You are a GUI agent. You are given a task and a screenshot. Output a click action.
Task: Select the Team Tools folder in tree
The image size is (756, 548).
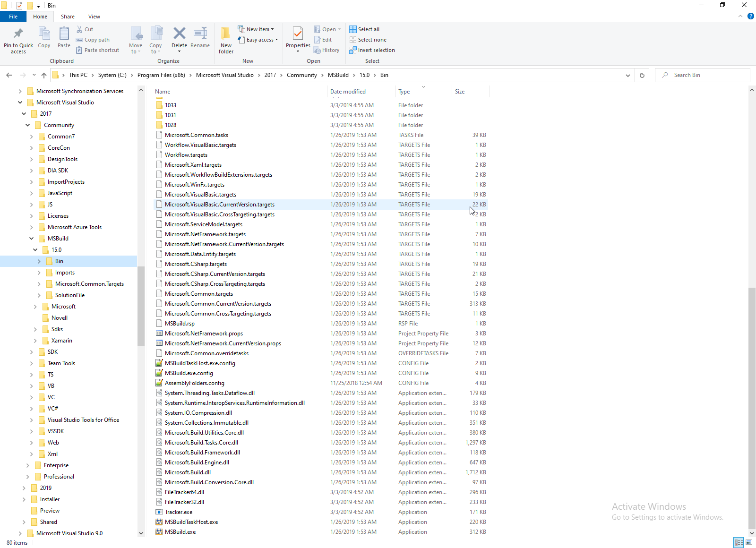(61, 363)
